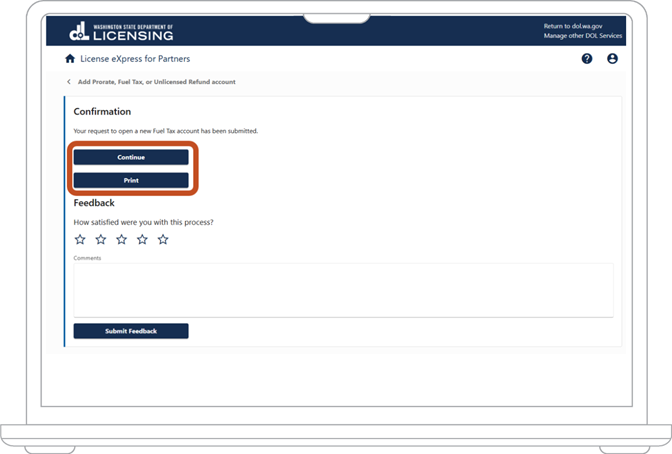This screenshot has width=672, height=454.
Task: Give a five star satisfaction rating
Action: pyautogui.click(x=163, y=239)
